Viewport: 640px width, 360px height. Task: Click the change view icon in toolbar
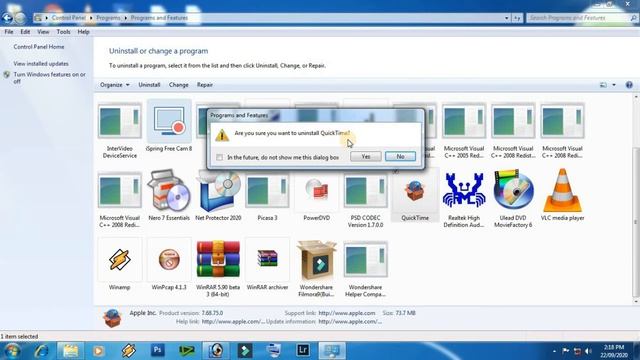[x=603, y=85]
